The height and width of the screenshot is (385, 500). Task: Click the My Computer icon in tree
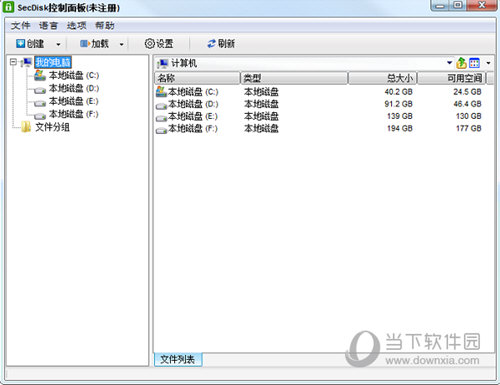point(27,62)
